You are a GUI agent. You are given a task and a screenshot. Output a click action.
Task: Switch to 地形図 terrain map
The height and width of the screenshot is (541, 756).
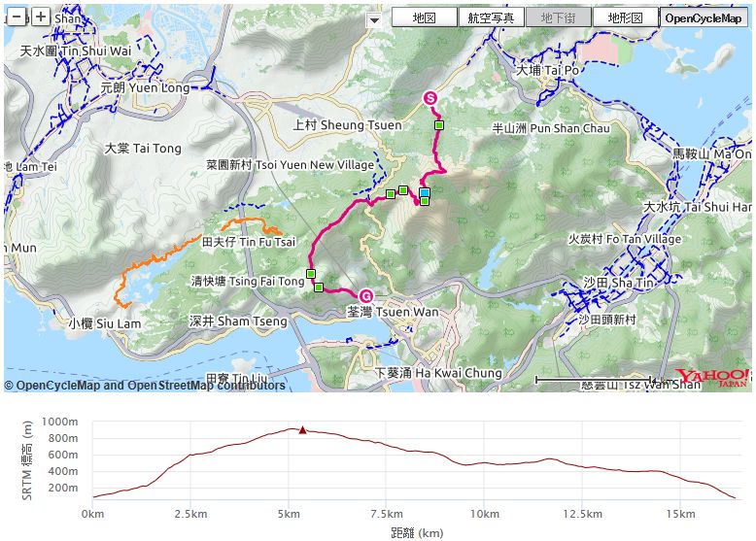626,17
